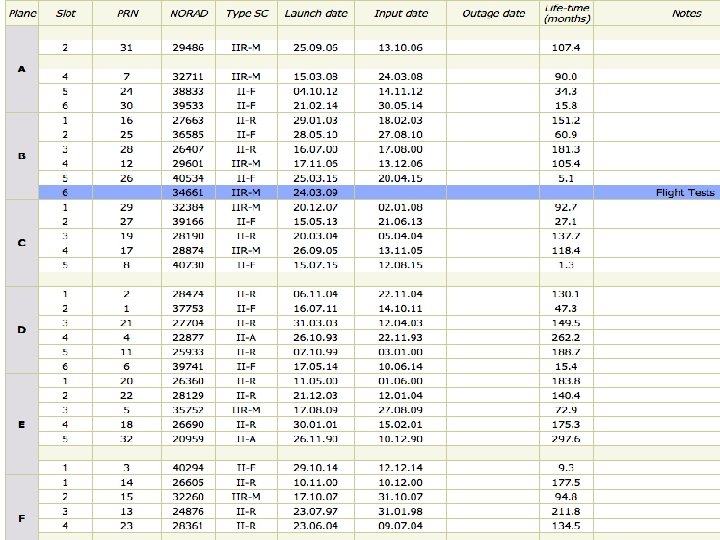Click NORAD 34661 in highlighted row
The width and height of the screenshot is (720, 540).
click(188, 192)
